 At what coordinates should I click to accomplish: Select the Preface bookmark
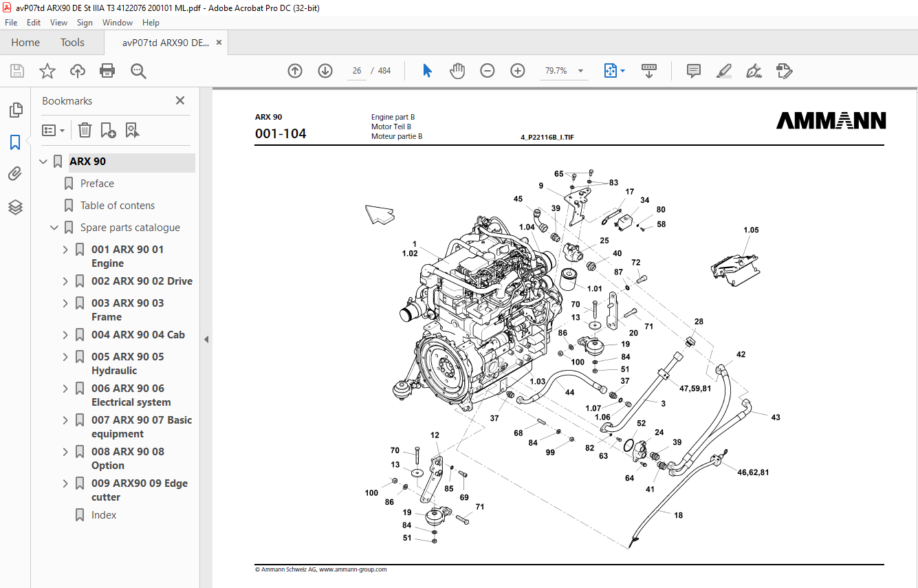[97, 184]
